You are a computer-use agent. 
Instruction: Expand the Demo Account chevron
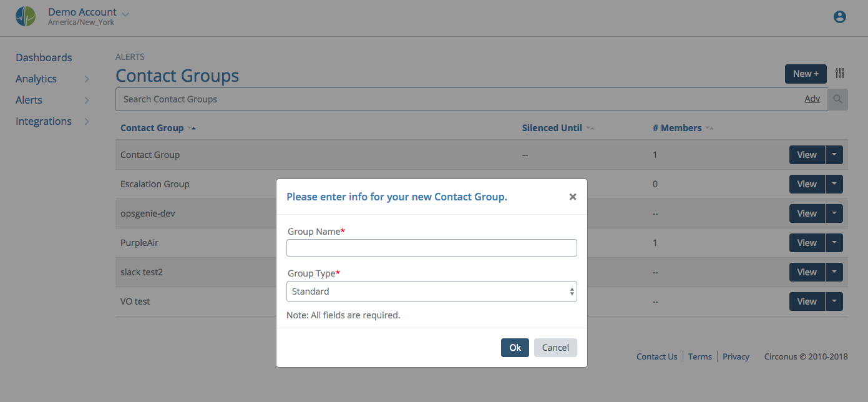click(x=125, y=12)
